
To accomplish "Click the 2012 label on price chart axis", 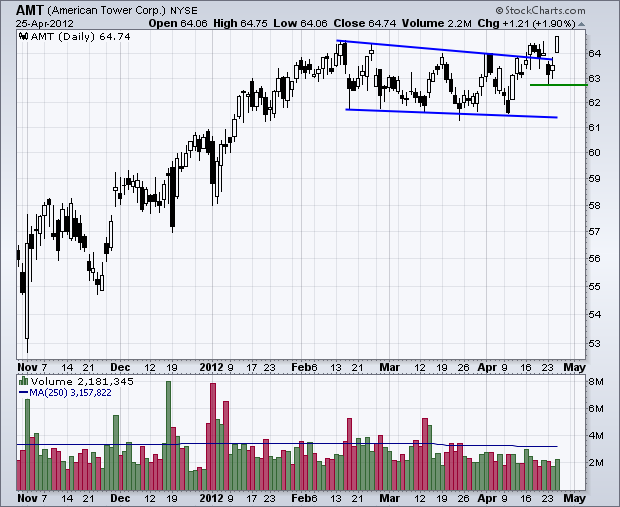I will coord(212,367).
